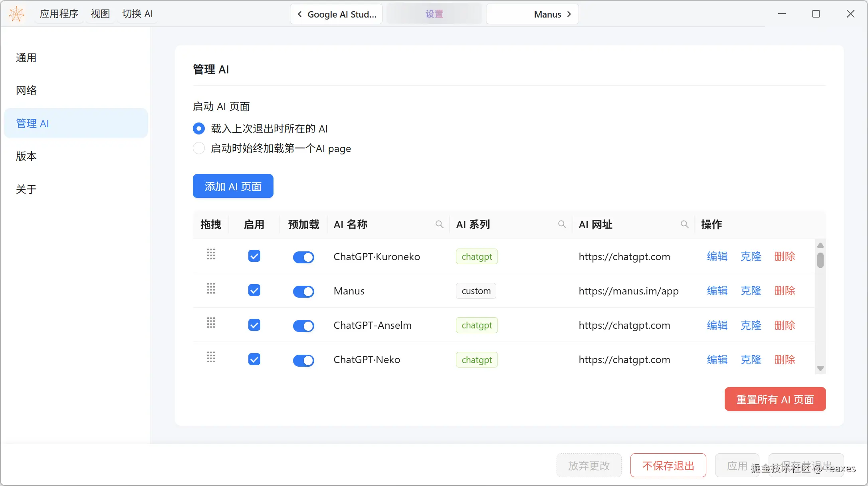Screen dimensions: 868x486
Task: Click 克隆 link for ChatGPT·Kuroneko
Action: (751, 256)
